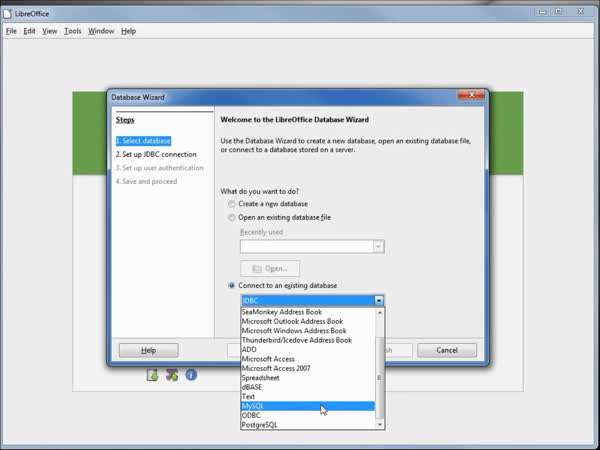Select Text database type
The height and width of the screenshot is (450, 600).
[308, 396]
